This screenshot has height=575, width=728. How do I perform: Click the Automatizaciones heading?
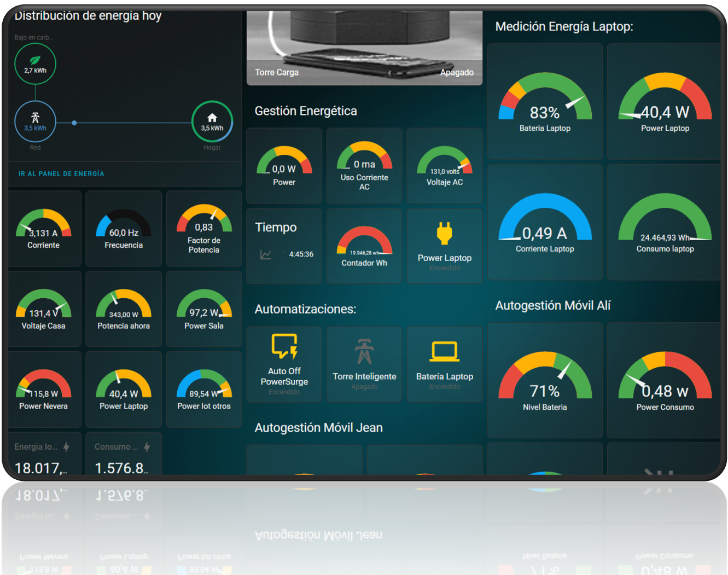pos(305,309)
